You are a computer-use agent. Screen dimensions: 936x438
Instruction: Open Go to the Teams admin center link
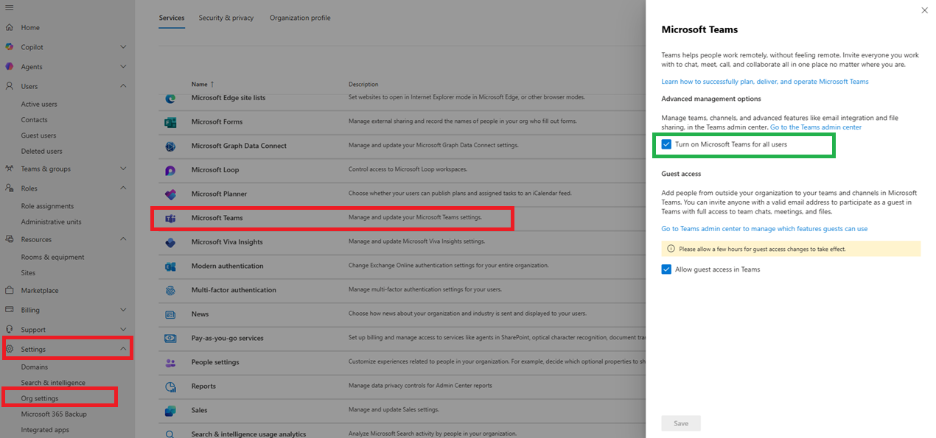click(x=815, y=127)
